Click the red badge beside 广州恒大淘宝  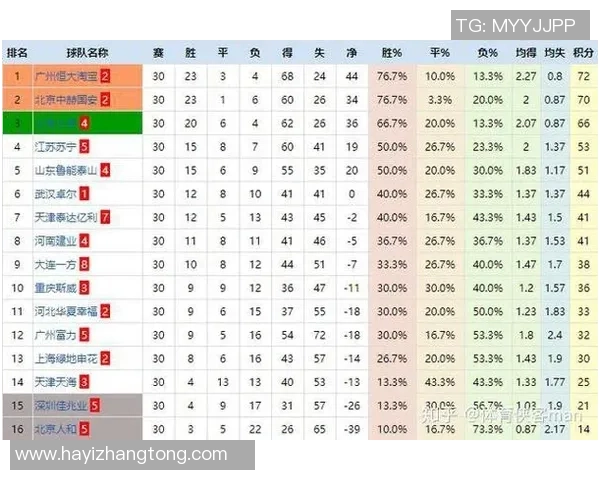105,76
